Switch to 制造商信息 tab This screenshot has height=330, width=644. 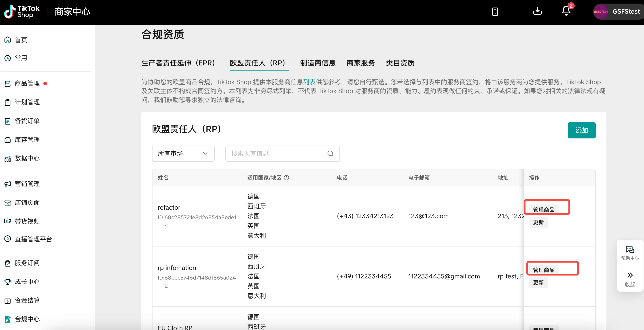(318, 63)
